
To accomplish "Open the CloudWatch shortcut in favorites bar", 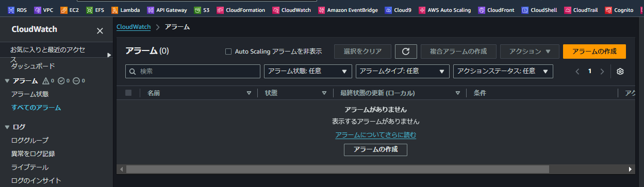I will point(292,10).
